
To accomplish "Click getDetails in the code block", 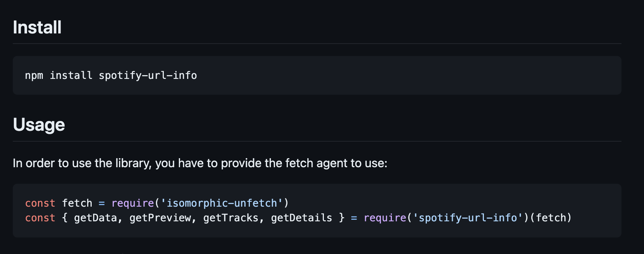I will [301, 218].
